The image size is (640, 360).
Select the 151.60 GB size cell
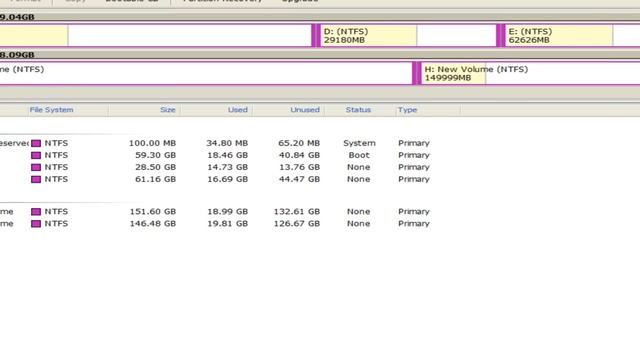click(x=153, y=211)
